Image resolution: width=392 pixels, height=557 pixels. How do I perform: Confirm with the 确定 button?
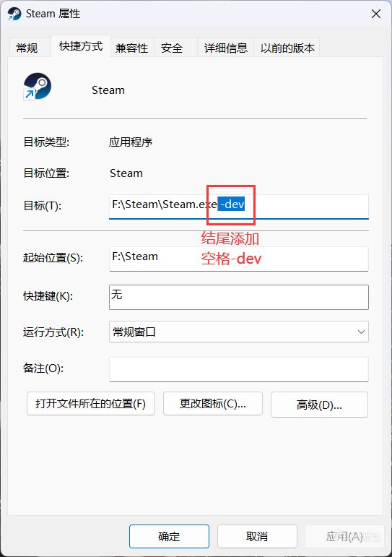pos(169,536)
